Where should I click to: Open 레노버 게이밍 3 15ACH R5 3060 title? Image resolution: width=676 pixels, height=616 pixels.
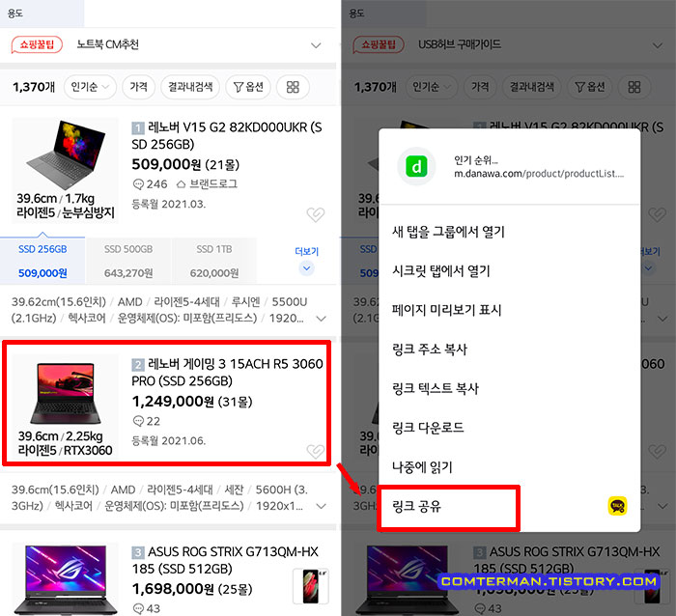coord(227,373)
